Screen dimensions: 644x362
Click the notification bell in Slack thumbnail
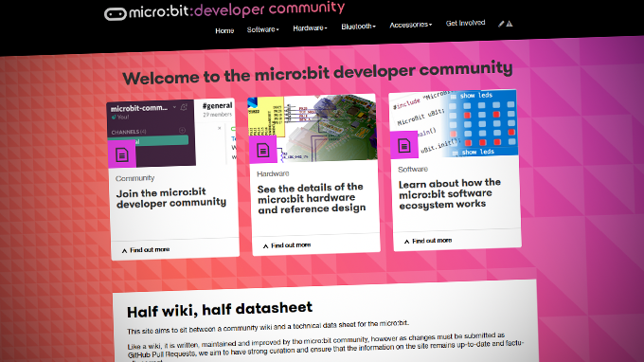click(184, 107)
